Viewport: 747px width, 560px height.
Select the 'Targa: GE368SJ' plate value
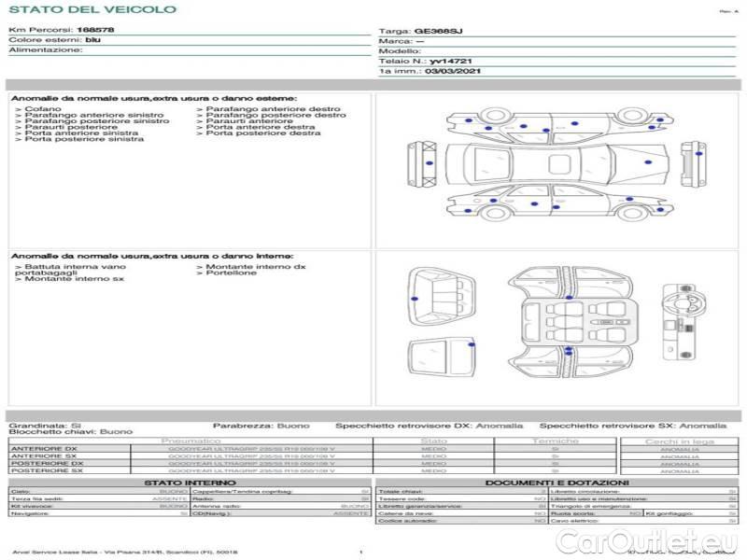(x=421, y=31)
